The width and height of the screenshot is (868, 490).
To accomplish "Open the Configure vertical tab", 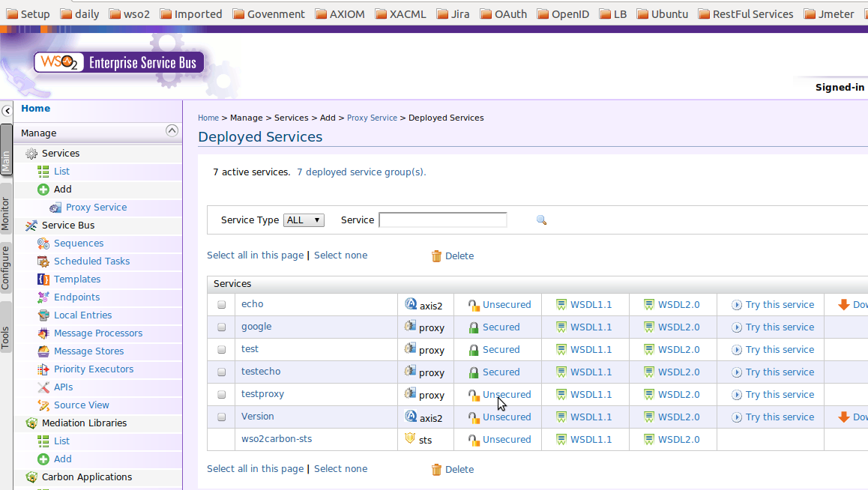I will tap(5, 268).
